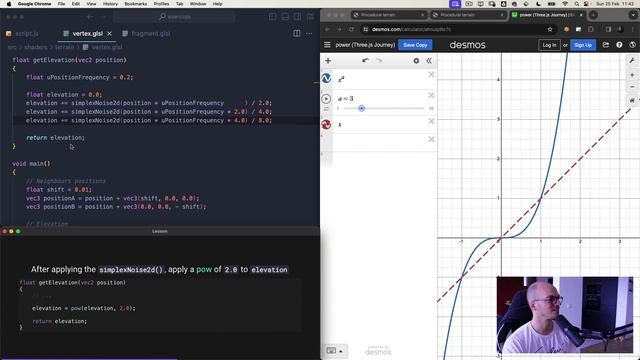Screen dimensions: 640x360
Task: Open the script.js editor tab
Action: coord(23,33)
